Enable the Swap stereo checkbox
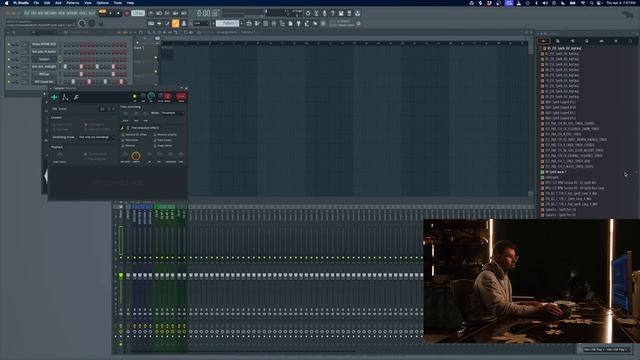The height and width of the screenshot is (360, 640). point(155,146)
